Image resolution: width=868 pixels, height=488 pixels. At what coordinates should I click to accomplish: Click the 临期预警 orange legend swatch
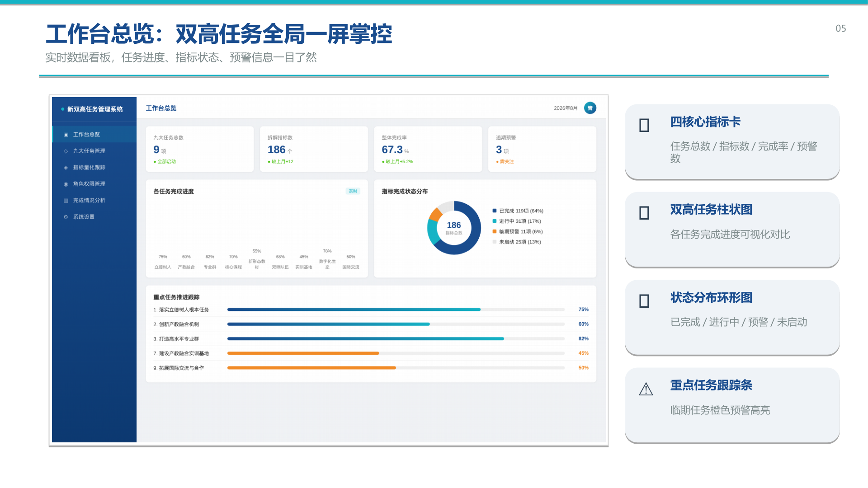coord(495,232)
